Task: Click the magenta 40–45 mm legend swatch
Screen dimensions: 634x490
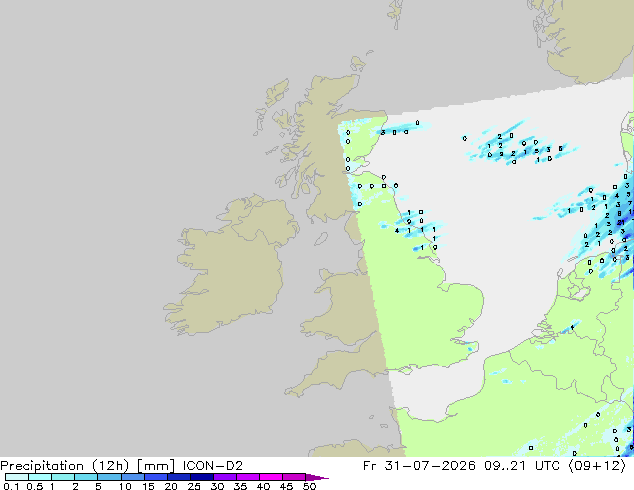Action: pyautogui.click(x=271, y=477)
